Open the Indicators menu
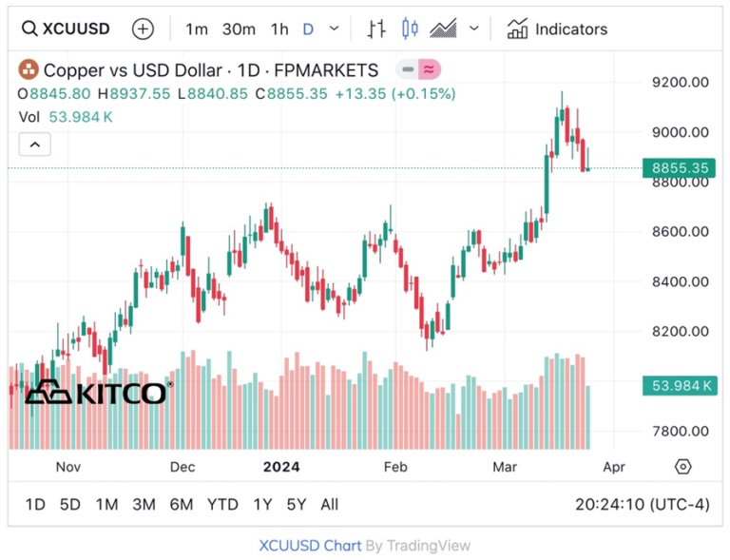730x560 pixels. click(x=557, y=29)
